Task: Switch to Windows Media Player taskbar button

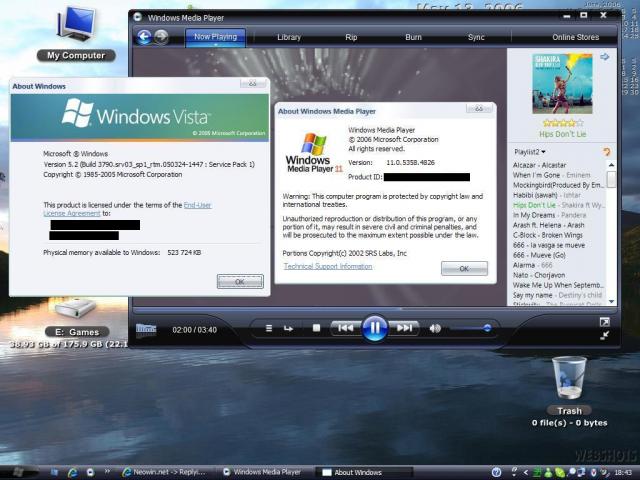Action: (x=265, y=472)
